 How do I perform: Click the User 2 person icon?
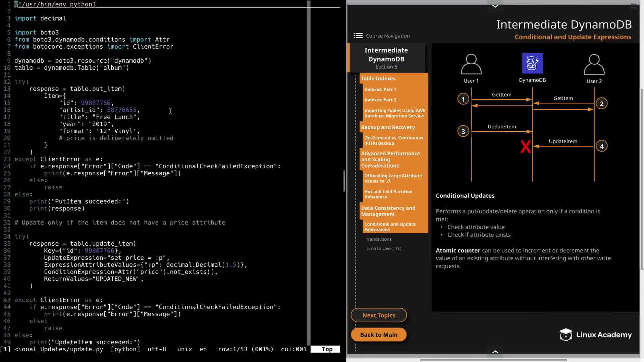coord(594,65)
